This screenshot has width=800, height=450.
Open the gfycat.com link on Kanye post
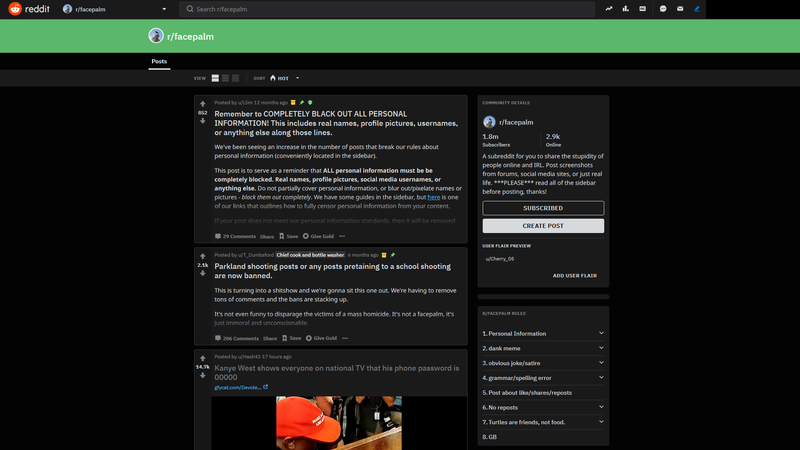click(241, 388)
